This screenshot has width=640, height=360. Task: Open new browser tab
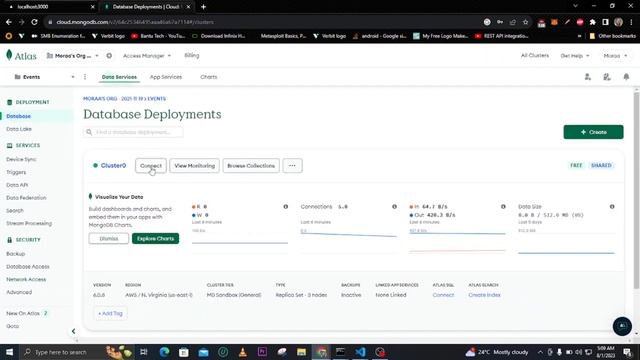coord(203,7)
